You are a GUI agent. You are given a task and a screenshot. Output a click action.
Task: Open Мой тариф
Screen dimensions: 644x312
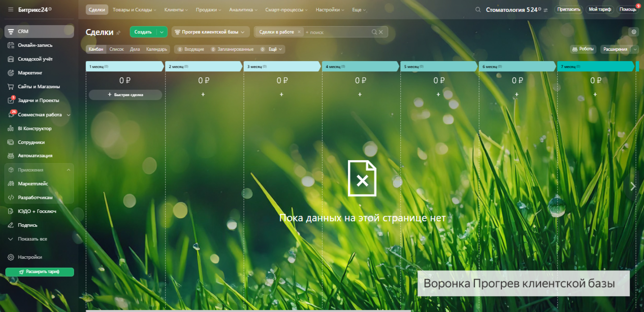599,9
